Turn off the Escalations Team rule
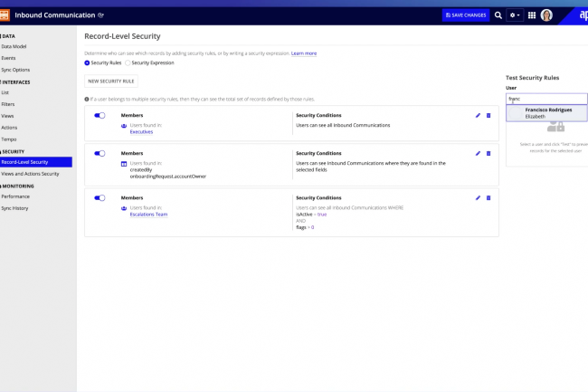The width and height of the screenshot is (588, 392). (x=100, y=197)
